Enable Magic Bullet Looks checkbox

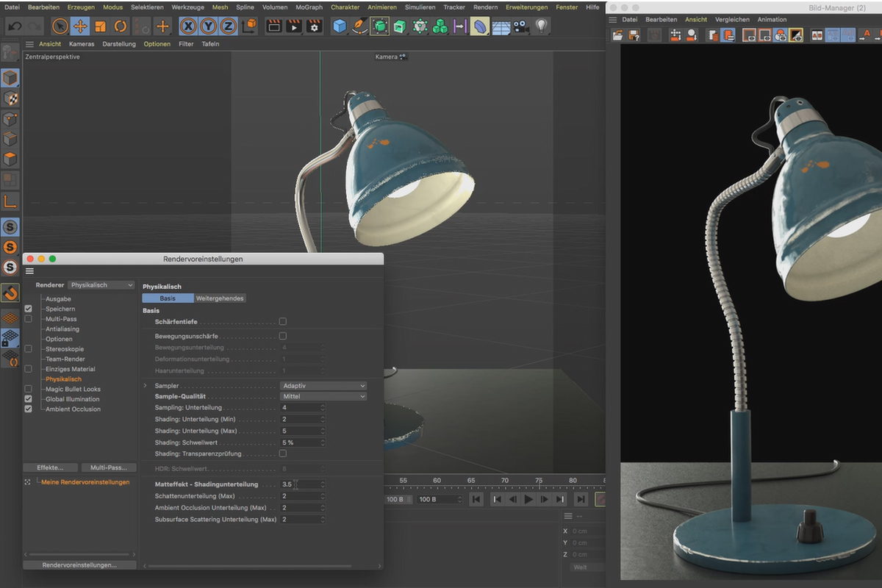point(28,389)
